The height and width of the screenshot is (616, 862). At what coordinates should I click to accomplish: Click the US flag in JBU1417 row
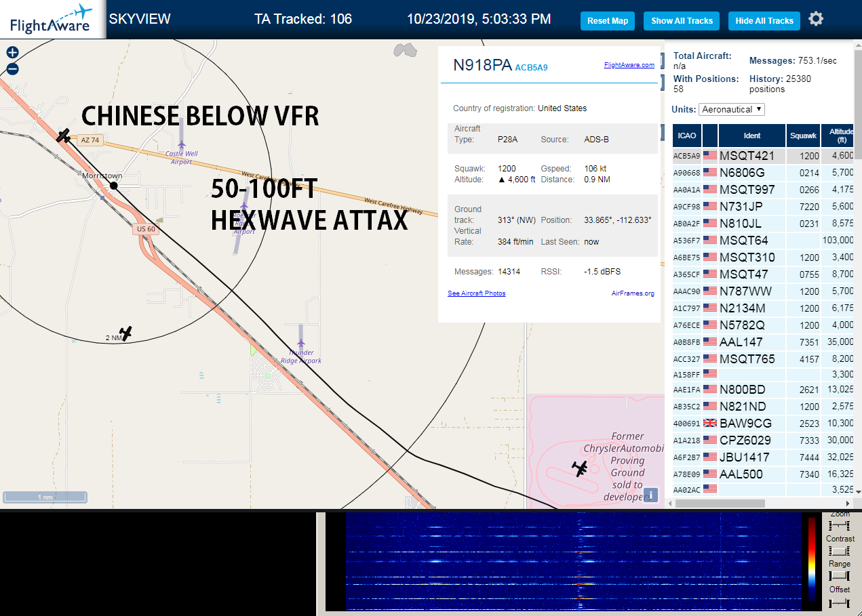(x=710, y=457)
